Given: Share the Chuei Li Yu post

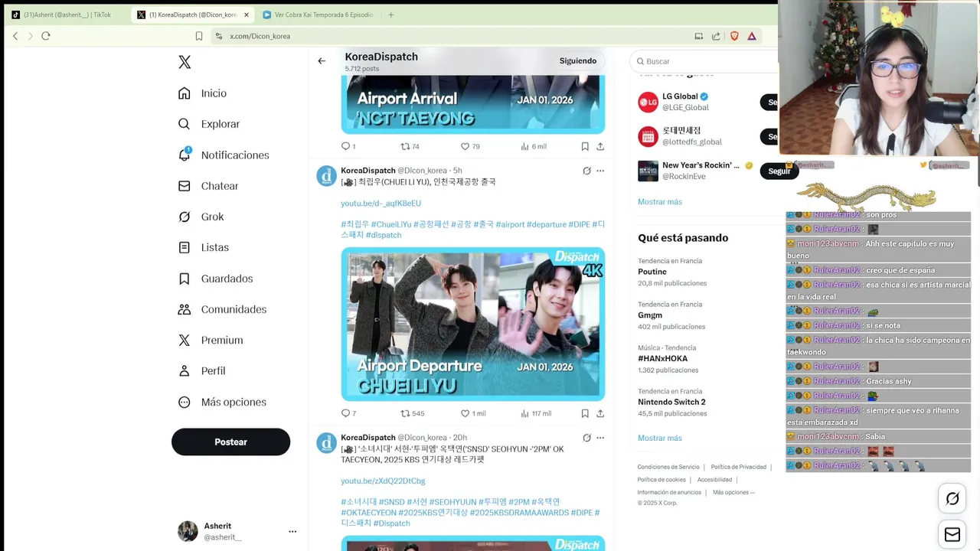Looking at the screenshot, I should click(600, 413).
